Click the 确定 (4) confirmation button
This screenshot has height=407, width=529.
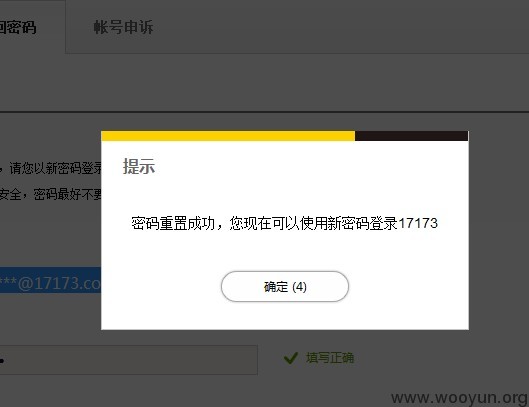click(x=285, y=287)
